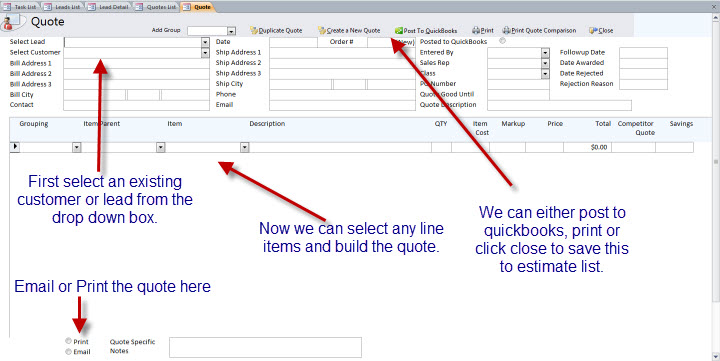The image size is (720, 361).
Task: Click the Email address field
Action: pyautogui.click(x=342, y=105)
